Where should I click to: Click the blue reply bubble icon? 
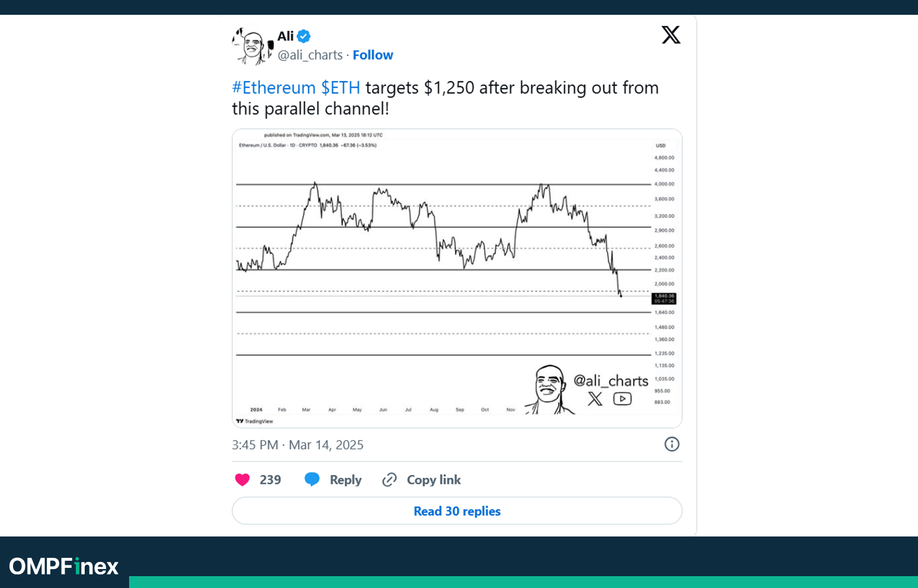pyautogui.click(x=312, y=480)
